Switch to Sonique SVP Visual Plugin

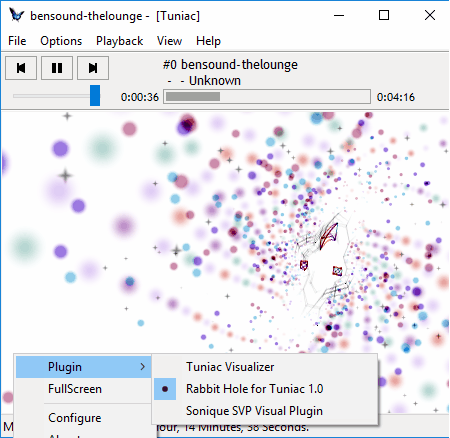coord(265,411)
